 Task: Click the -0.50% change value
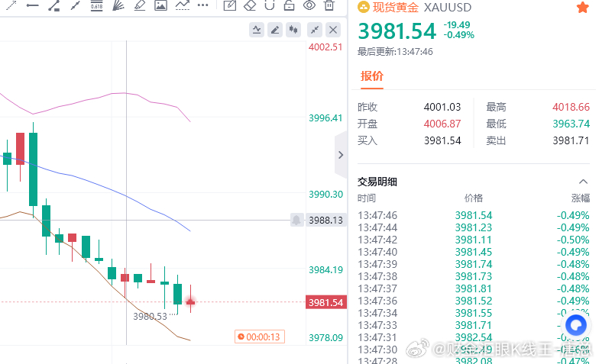573,240
